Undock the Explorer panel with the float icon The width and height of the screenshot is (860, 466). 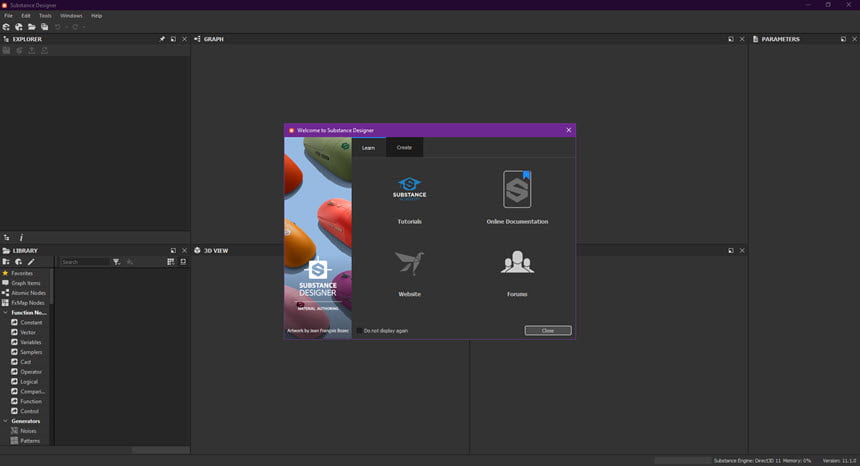pos(173,39)
